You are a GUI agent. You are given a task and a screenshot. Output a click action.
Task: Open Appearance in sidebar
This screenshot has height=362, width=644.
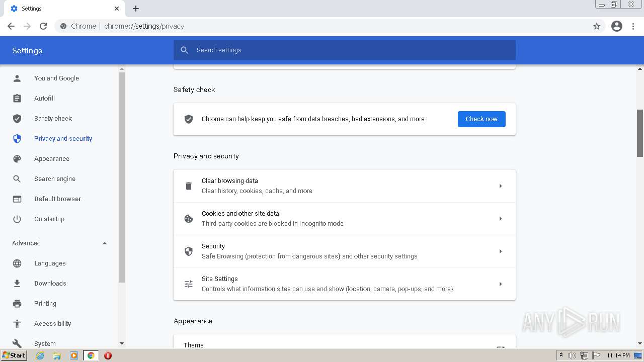point(51,159)
